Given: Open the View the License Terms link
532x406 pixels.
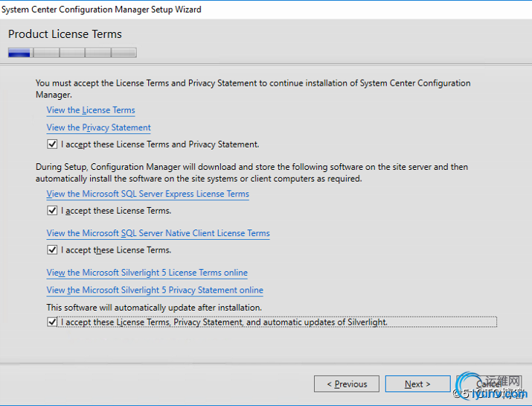Looking at the screenshot, I should point(91,110).
